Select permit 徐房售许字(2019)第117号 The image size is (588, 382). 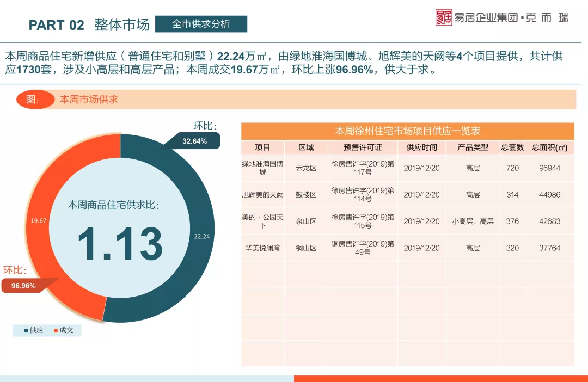pos(363,168)
